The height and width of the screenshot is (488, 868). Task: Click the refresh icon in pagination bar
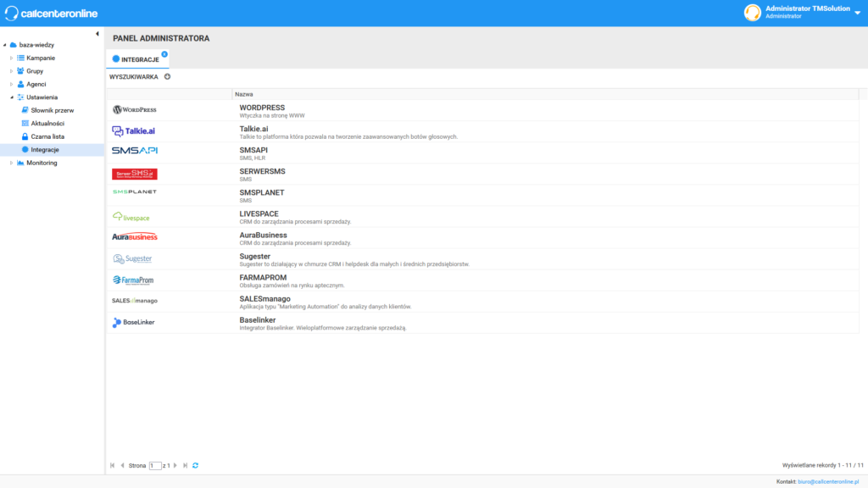[x=196, y=465]
